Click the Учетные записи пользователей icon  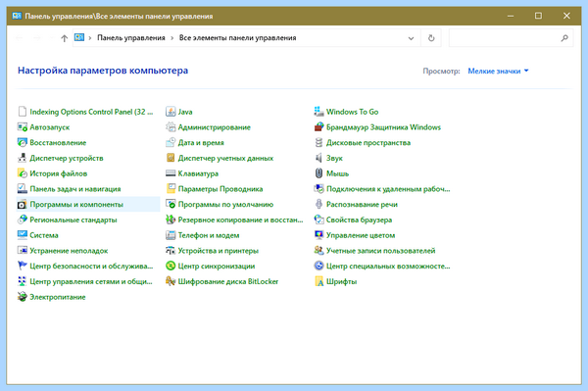point(318,251)
